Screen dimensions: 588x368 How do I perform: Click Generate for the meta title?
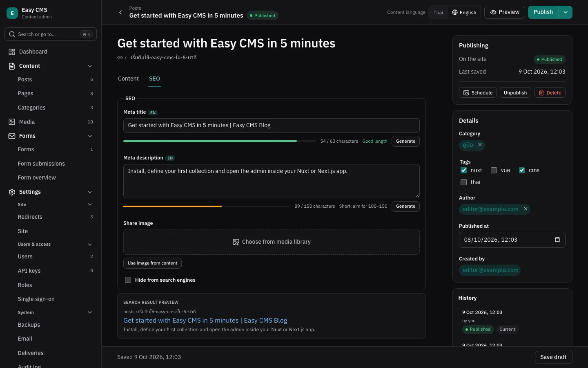[405, 141]
